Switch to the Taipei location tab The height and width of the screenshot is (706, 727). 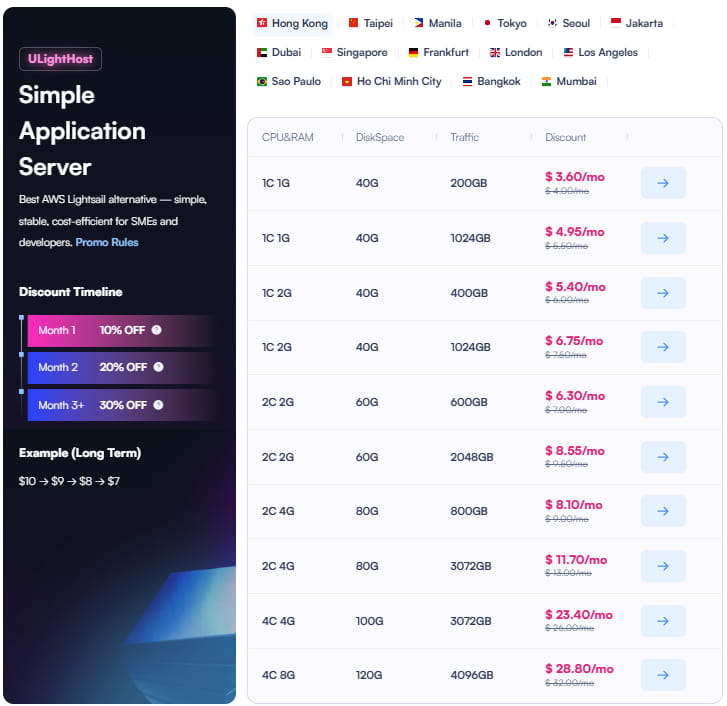click(x=370, y=23)
